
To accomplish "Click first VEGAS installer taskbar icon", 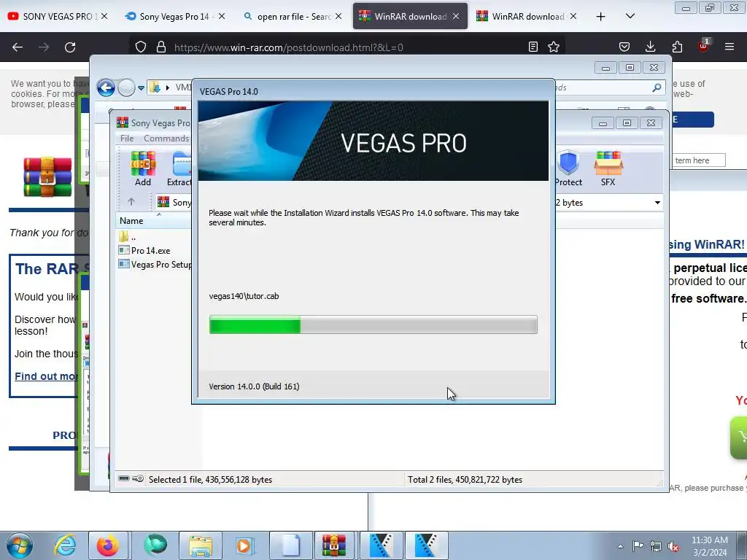I will click(x=380, y=545).
